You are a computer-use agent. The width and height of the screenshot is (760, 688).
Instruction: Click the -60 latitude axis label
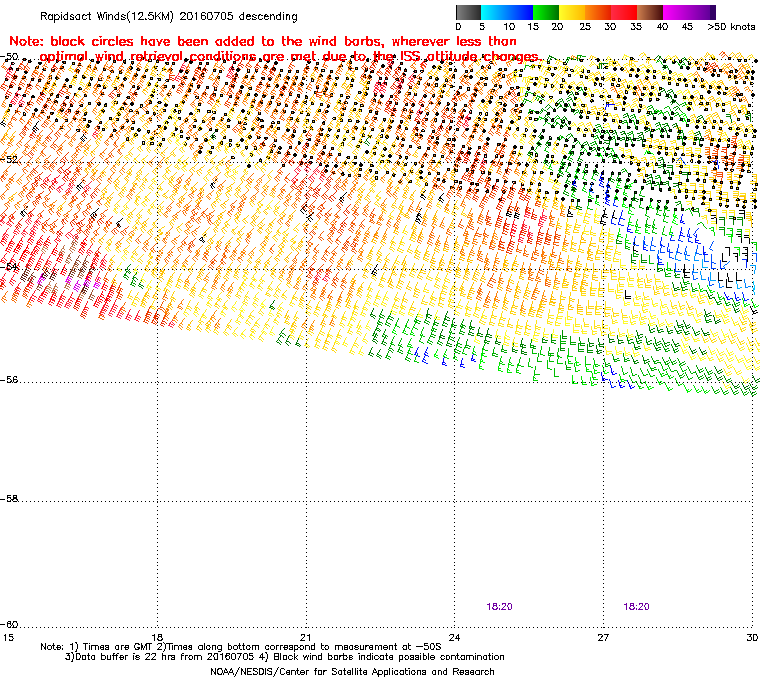[x=9, y=624]
